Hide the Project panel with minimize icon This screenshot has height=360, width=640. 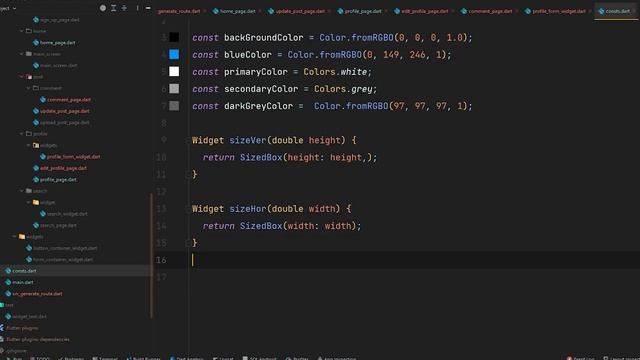148,8
